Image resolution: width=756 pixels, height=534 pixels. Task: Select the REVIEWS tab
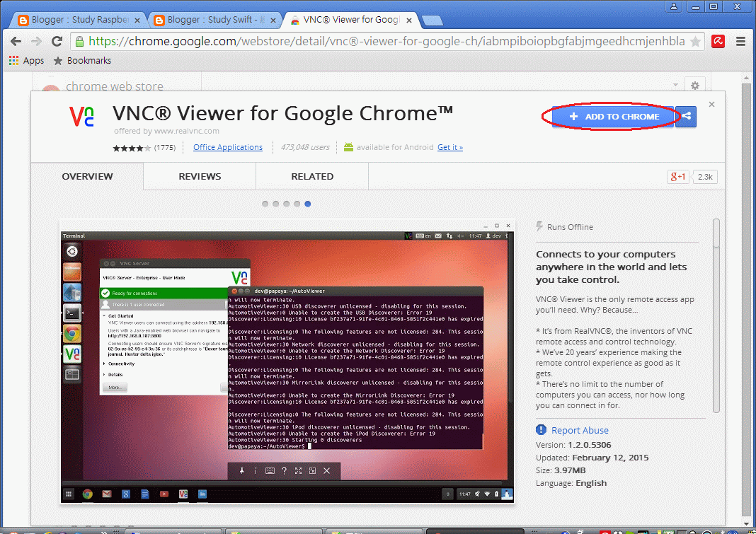tap(200, 176)
